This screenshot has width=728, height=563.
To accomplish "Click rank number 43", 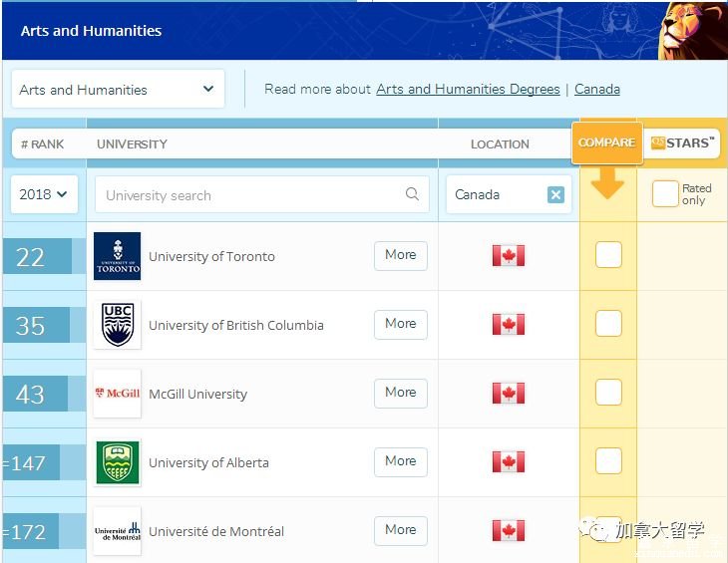I will [30, 395].
